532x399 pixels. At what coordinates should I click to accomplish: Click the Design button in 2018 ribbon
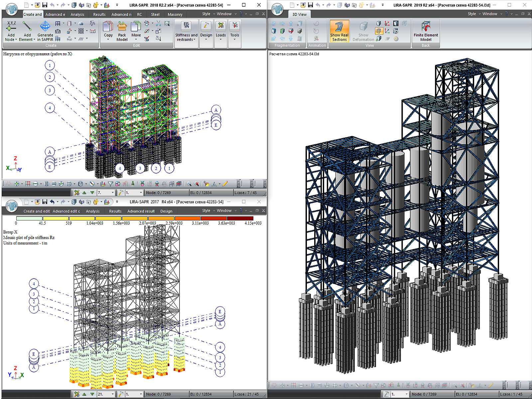pyautogui.click(x=206, y=31)
